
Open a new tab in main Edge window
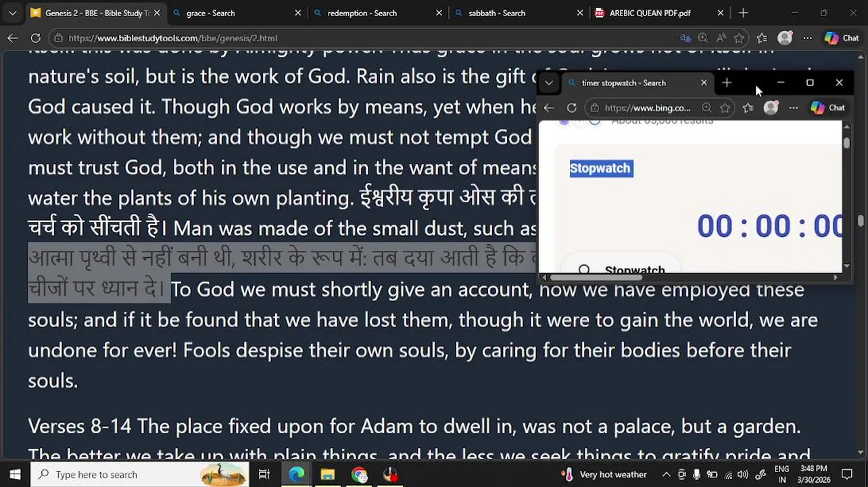tap(743, 13)
